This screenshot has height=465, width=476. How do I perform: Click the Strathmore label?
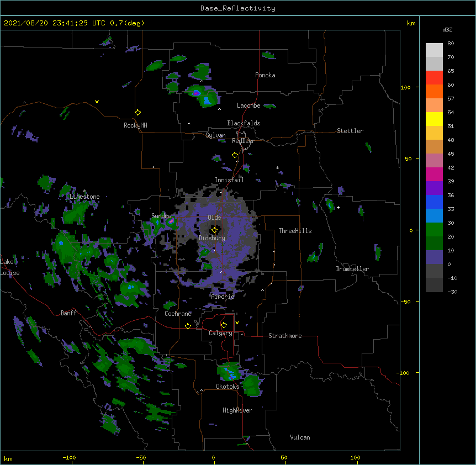click(285, 336)
